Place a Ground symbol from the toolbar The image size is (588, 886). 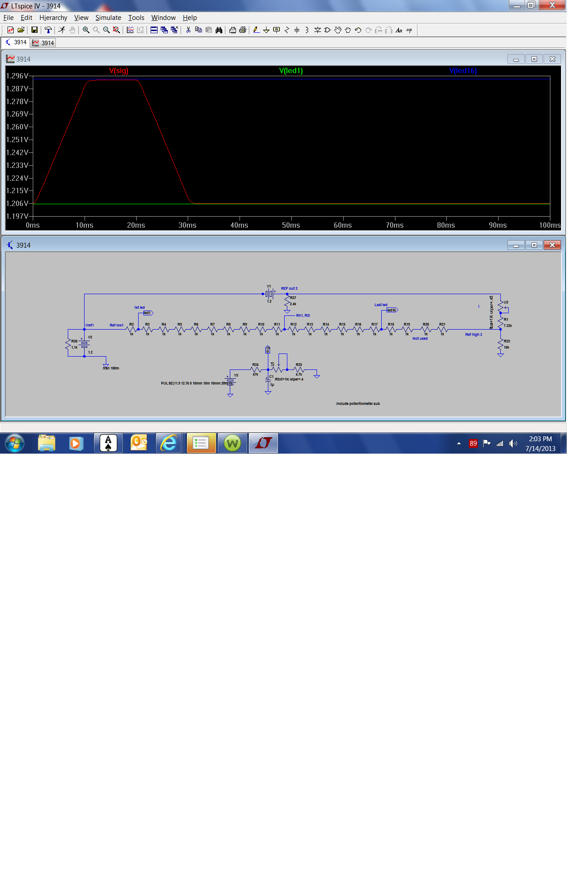[266, 30]
